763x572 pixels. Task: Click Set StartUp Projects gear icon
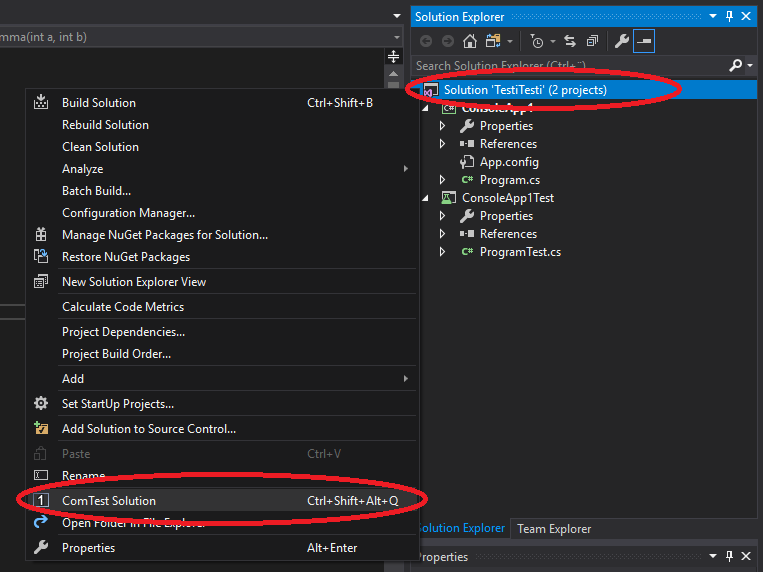(41, 404)
